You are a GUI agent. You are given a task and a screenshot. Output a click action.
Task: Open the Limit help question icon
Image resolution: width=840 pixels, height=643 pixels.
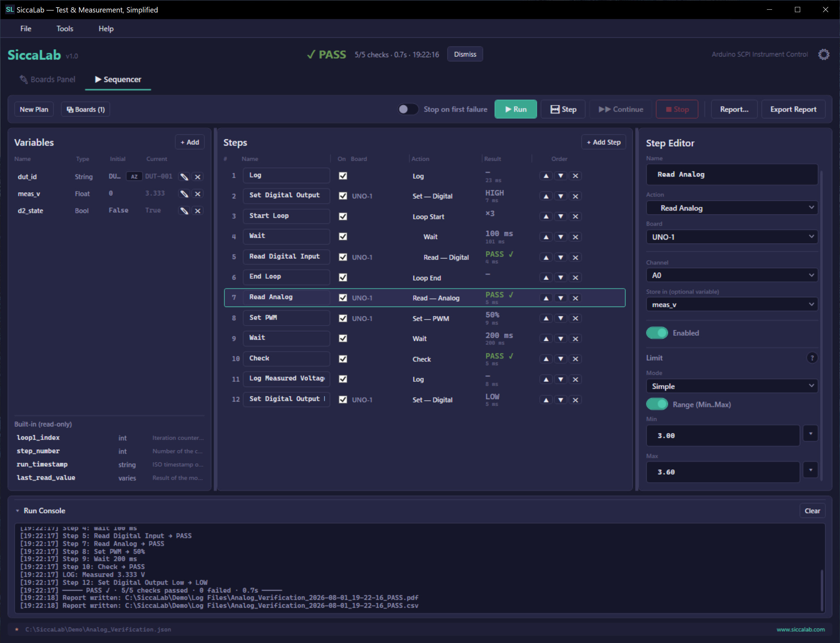click(812, 358)
